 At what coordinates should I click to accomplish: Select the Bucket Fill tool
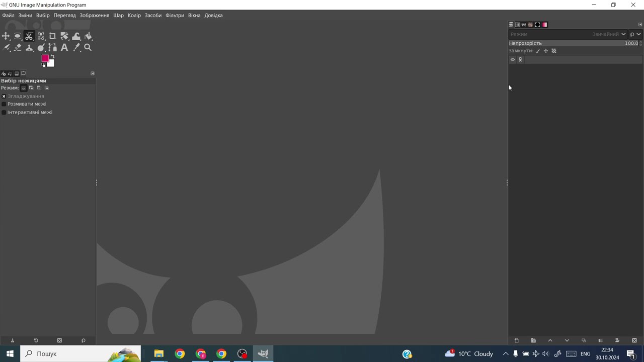[x=88, y=36]
